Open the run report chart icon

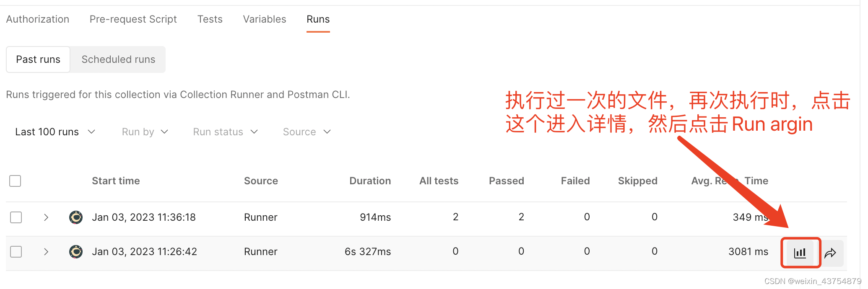(800, 252)
